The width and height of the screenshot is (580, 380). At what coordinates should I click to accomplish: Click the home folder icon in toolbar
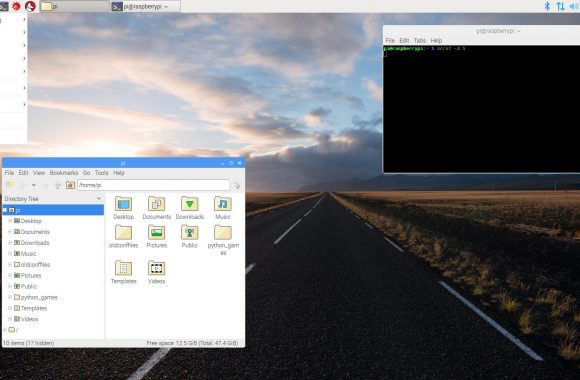tap(70, 185)
